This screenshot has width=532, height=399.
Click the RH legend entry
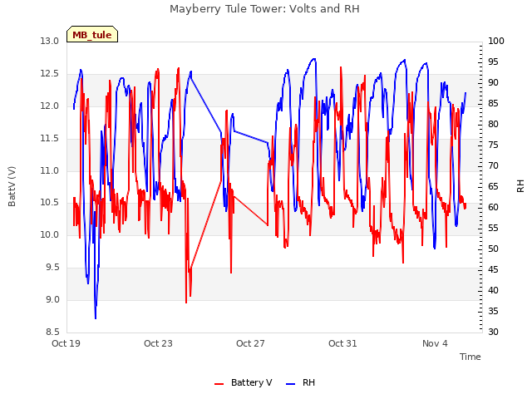pyautogui.click(x=301, y=382)
